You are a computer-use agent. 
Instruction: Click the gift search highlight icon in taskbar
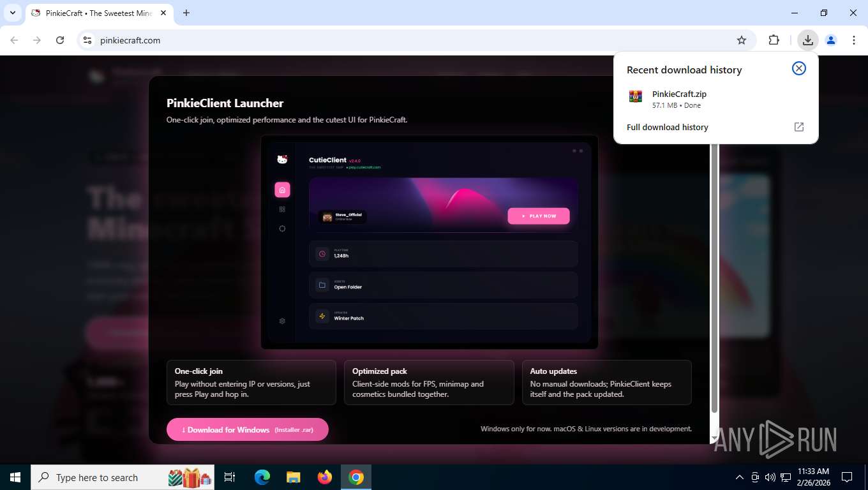[190, 477]
